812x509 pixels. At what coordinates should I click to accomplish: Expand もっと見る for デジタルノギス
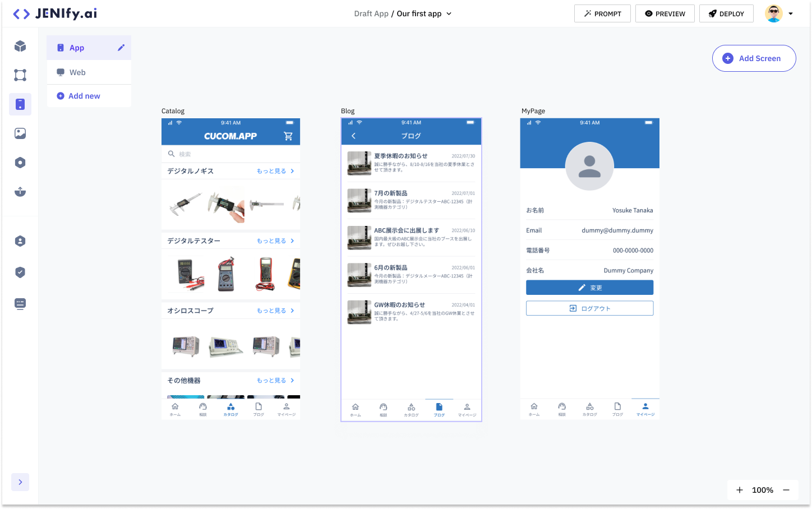click(x=275, y=171)
